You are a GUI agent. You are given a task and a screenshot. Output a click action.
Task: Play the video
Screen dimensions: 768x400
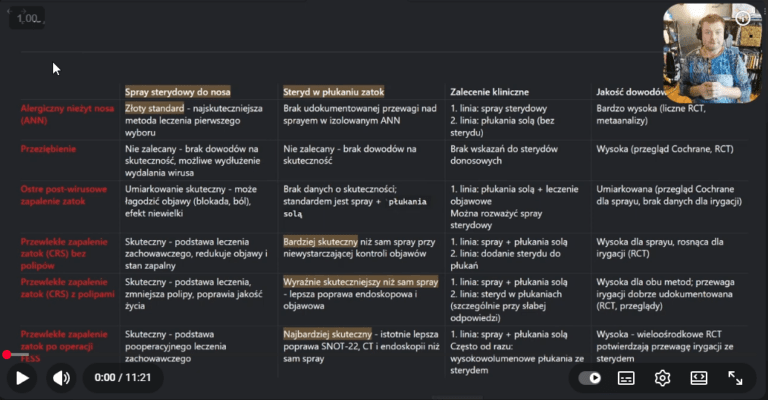tap(22, 378)
